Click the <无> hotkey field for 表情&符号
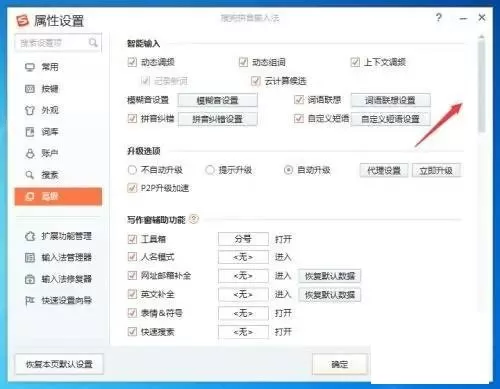The width and height of the screenshot is (500, 389). (x=243, y=313)
